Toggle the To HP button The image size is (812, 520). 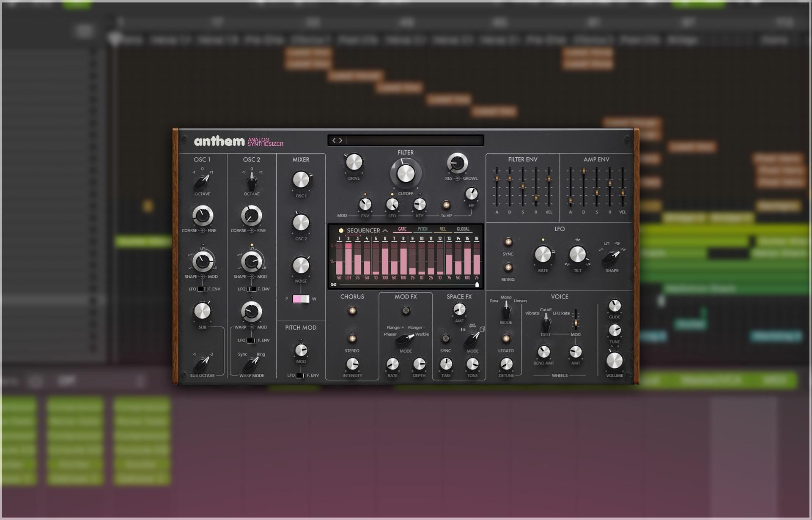446,205
